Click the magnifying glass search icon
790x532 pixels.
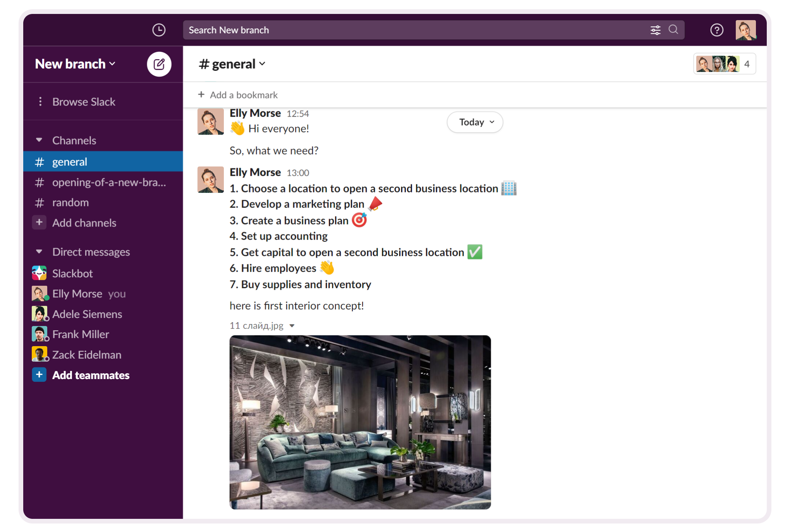click(673, 30)
